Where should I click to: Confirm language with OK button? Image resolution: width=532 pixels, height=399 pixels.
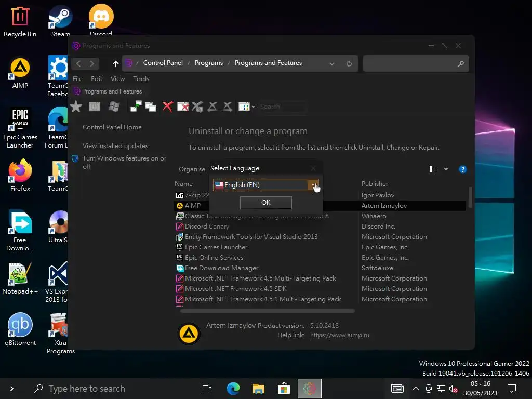[x=265, y=203]
